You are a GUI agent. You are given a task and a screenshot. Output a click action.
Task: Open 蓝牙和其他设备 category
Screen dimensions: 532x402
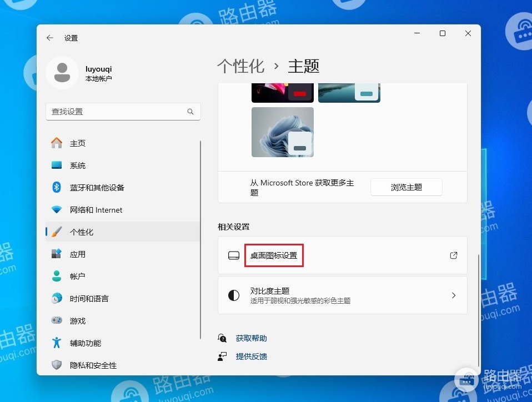[123, 187]
